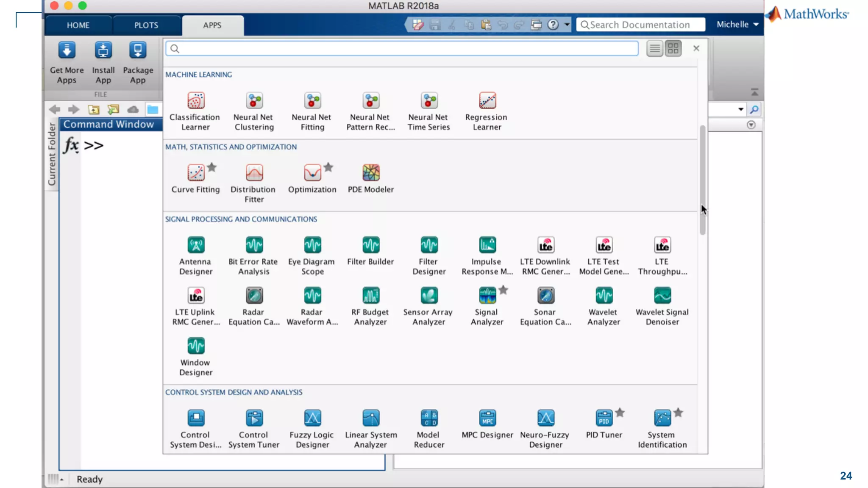
Task: Open Fuzzy Logic Designer app
Action: click(312, 429)
